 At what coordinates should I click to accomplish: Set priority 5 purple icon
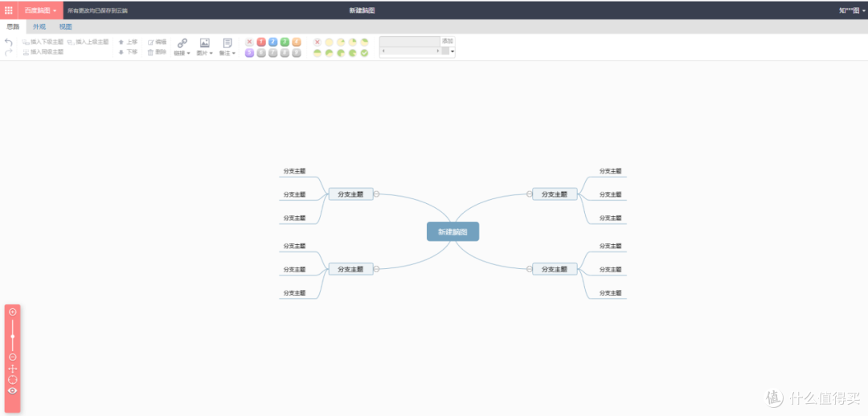pos(250,53)
